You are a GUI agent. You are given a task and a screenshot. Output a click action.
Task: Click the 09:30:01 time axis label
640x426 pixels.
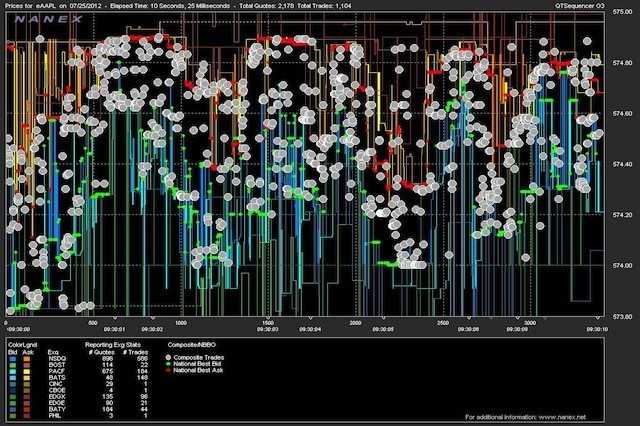coord(114,329)
